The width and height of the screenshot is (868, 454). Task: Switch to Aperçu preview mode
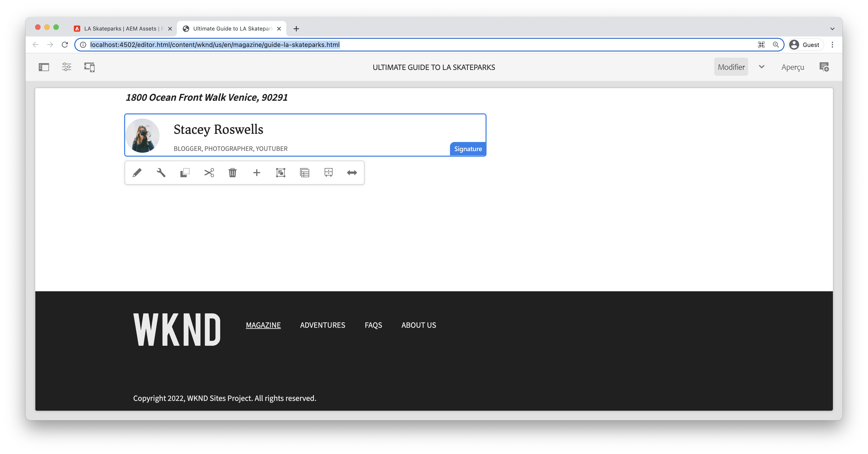(x=793, y=67)
